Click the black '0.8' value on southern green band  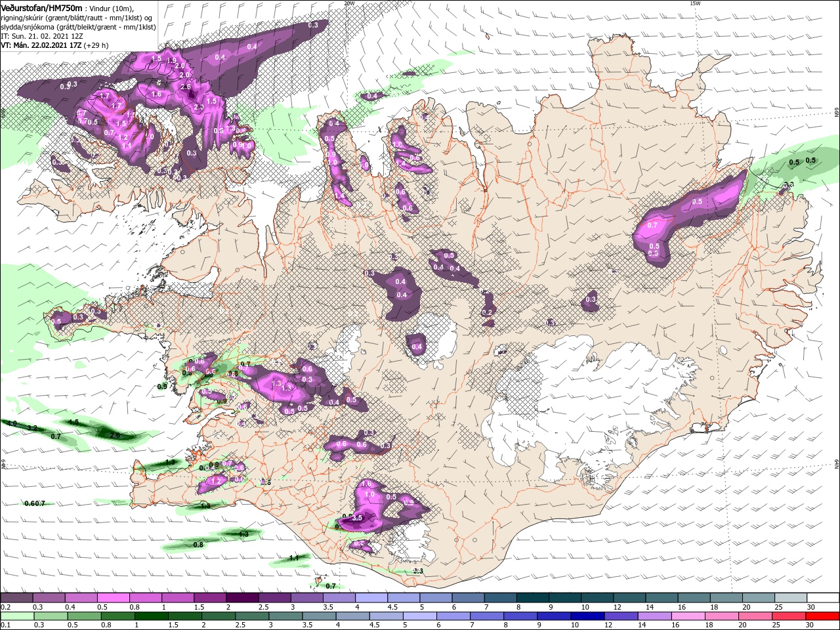(198, 545)
